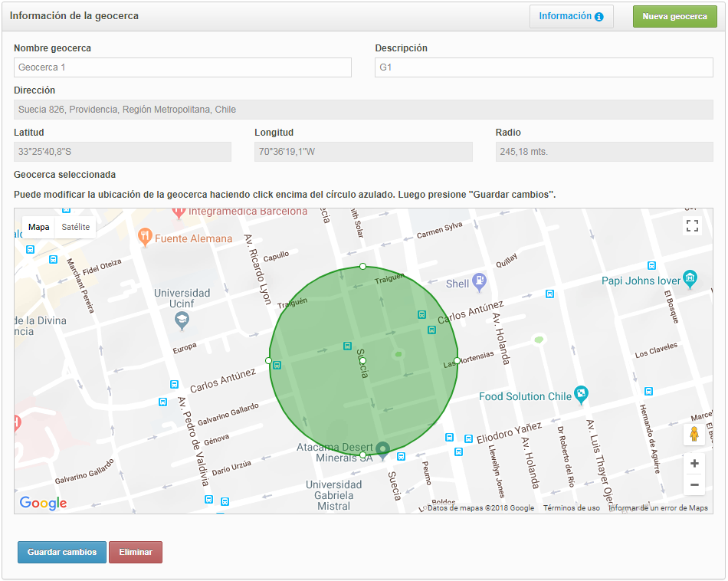Click the Street View pegman icon

[x=694, y=435]
